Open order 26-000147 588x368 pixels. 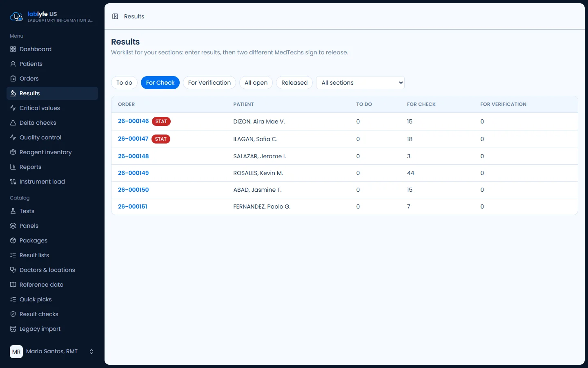click(x=133, y=139)
